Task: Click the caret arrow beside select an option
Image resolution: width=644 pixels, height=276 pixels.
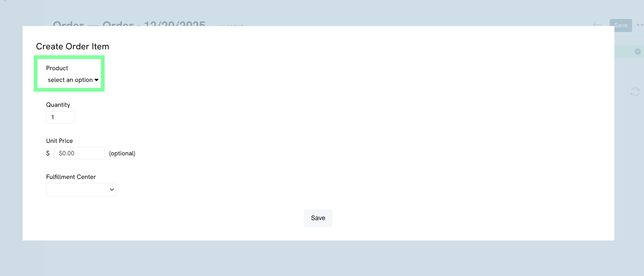Action: point(96,80)
